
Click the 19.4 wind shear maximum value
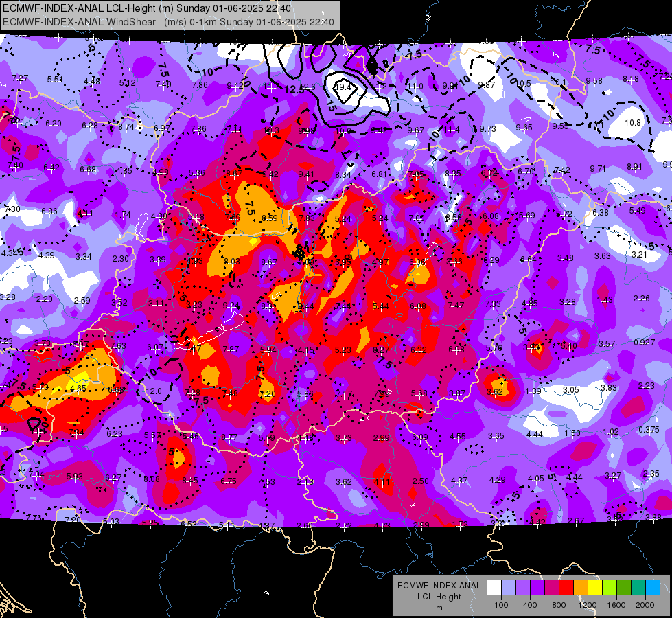pyautogui.click(x=343, y=87)
